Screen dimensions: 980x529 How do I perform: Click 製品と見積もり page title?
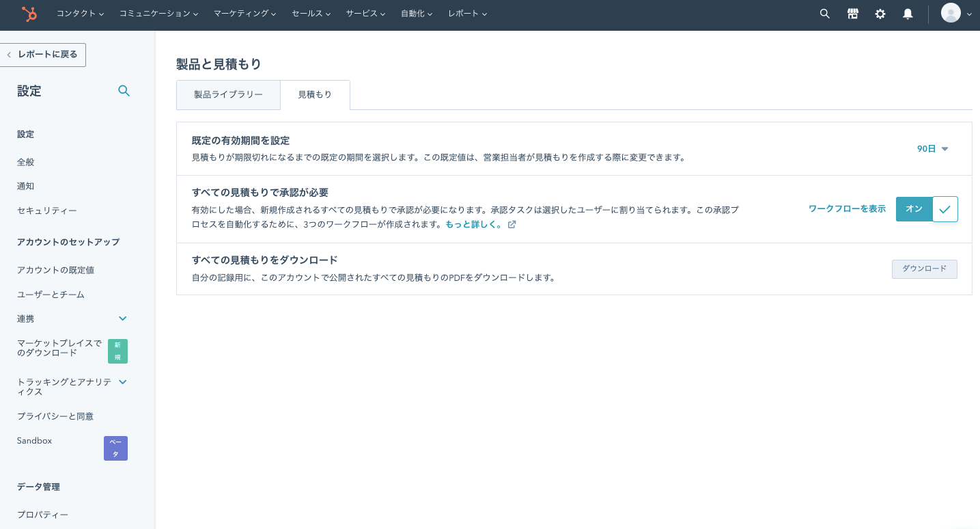(x=219, y=64)
